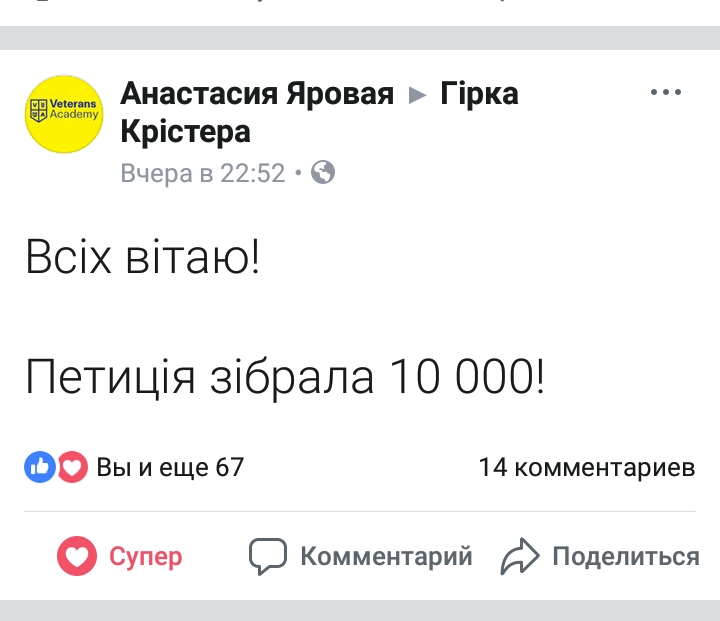
Task: Click the word Крістера in the header
Action: pos(185,131)
